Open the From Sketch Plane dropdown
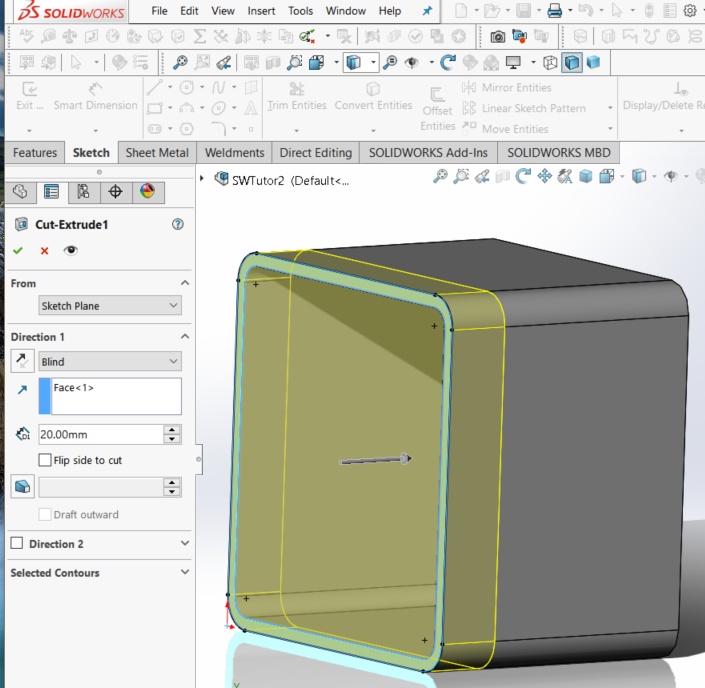This screenshot has height=688, width=705. [110, 306]
